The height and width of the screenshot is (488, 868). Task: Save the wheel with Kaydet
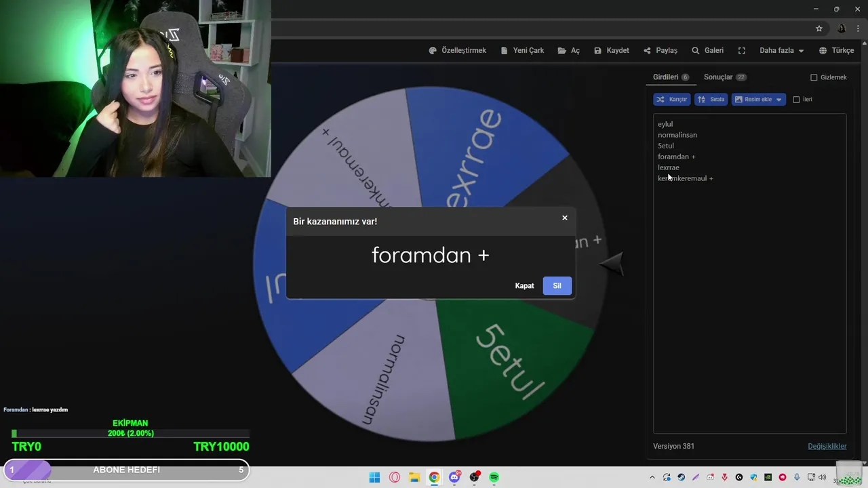(x=612, y=51)
